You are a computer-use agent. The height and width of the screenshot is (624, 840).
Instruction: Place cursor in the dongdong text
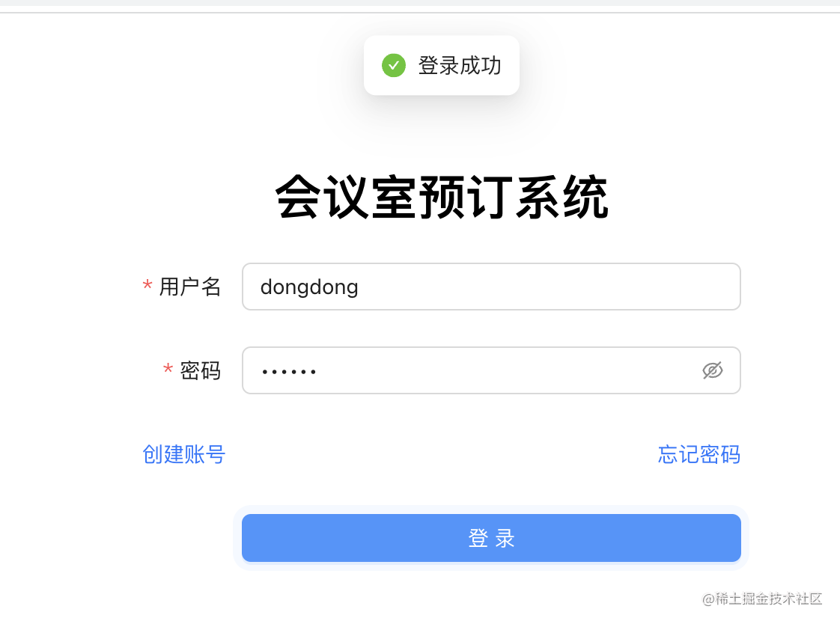click(309, 287)
